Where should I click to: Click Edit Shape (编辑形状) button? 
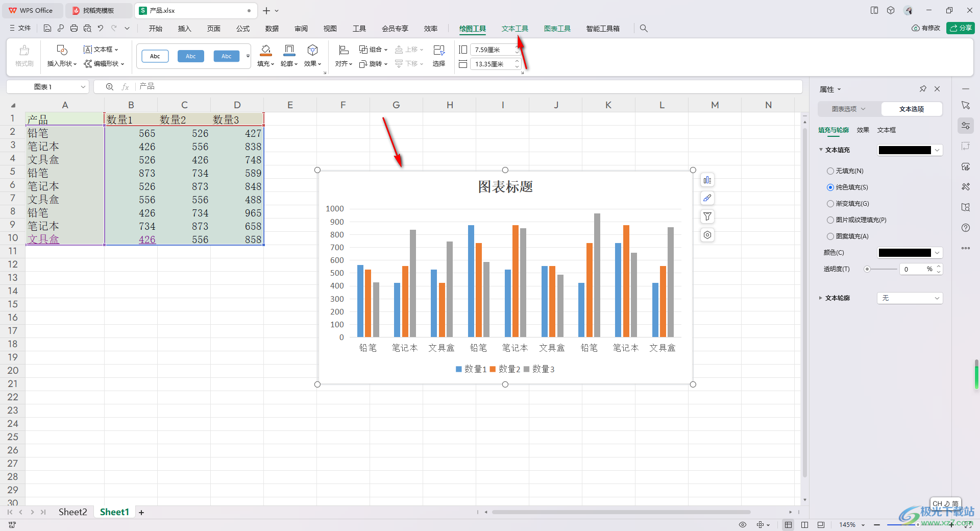coord(104,64)
